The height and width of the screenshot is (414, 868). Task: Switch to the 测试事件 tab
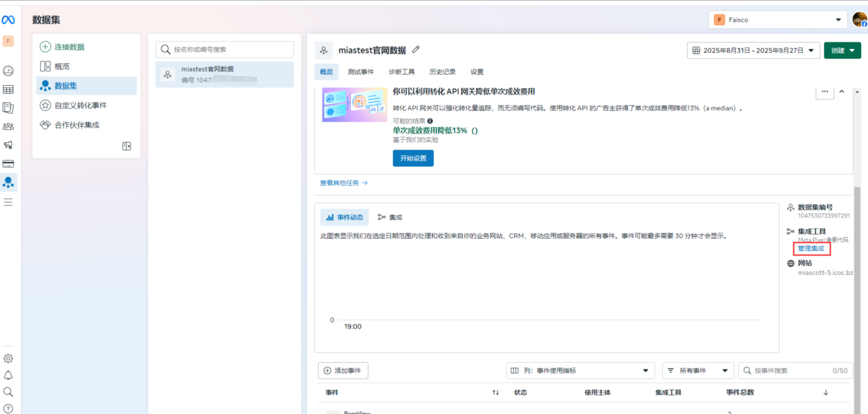(360, 72)
